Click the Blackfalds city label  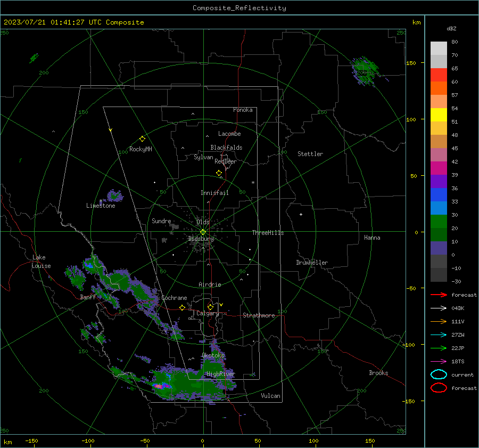(226, 148)
